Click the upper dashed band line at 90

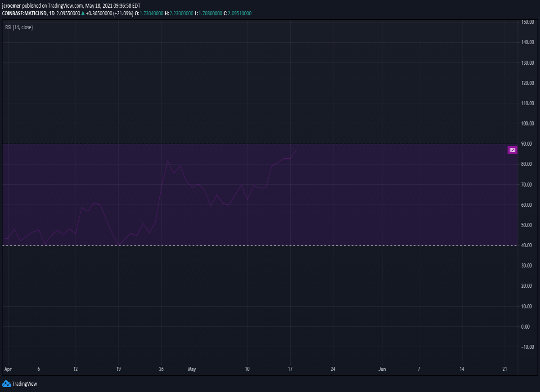[259, 144]
